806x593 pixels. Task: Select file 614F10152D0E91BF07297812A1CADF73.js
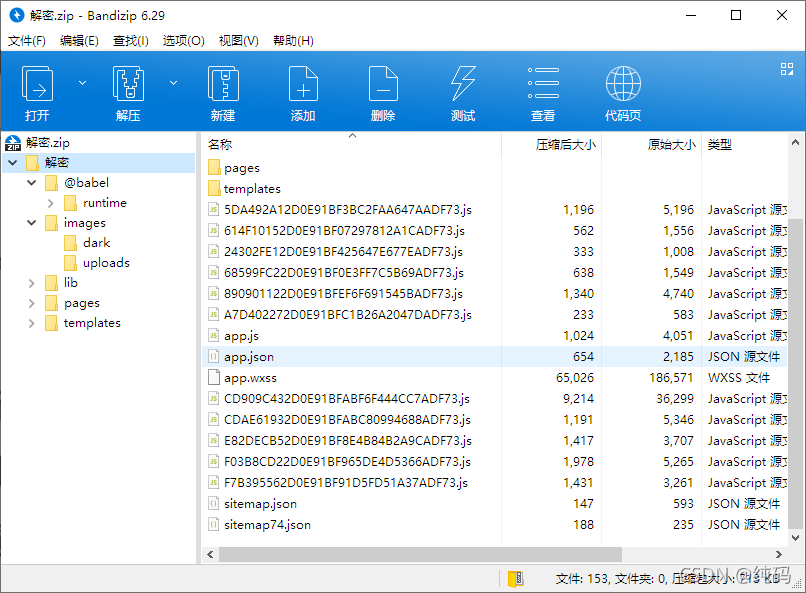click(494, 231)
